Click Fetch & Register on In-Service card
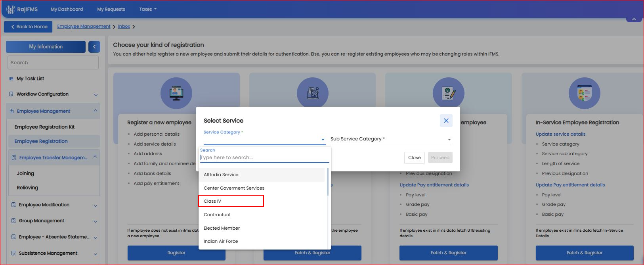The width and height of the screenshot is (644, 265). 585,253
